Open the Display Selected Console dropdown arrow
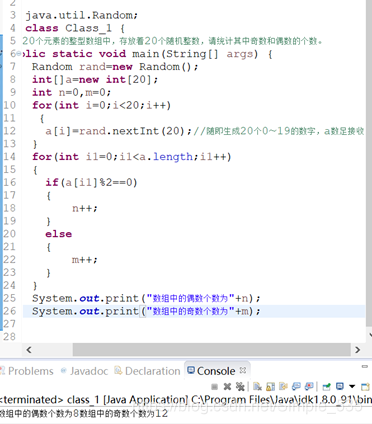 tap(352, 387)
